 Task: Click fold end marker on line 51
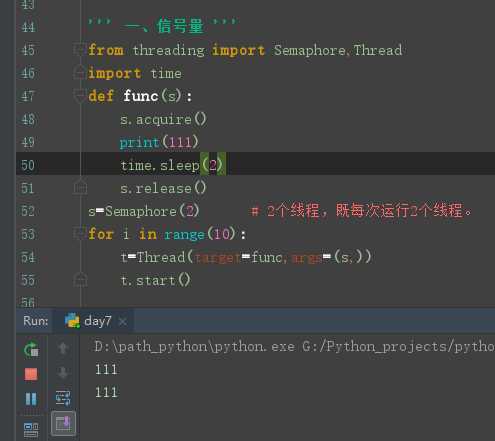80,188
